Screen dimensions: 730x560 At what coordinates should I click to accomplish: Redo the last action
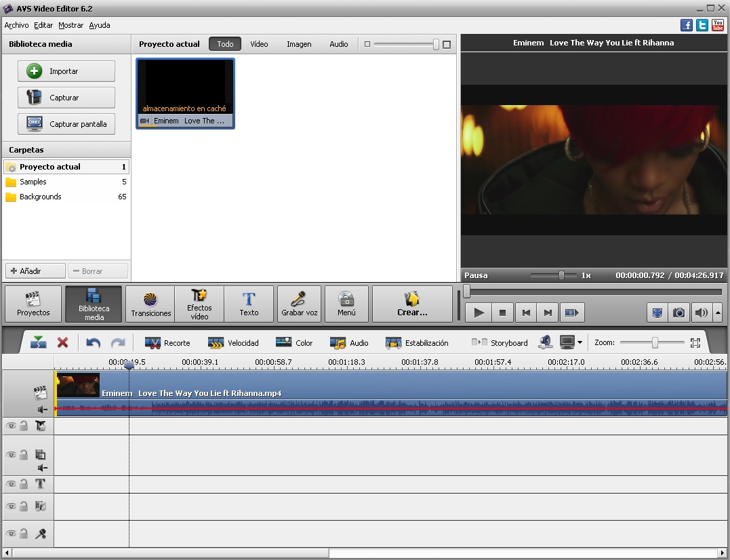(118, 343)
